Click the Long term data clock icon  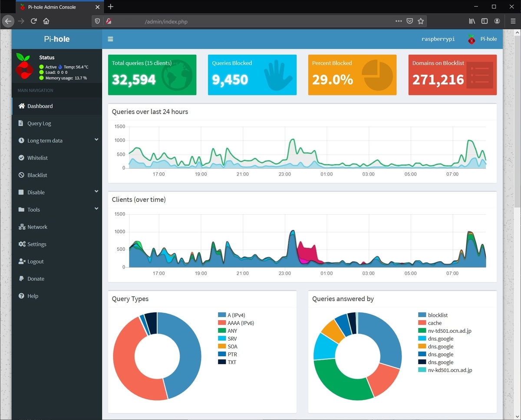pyautogui.click(x=21, y=141)
